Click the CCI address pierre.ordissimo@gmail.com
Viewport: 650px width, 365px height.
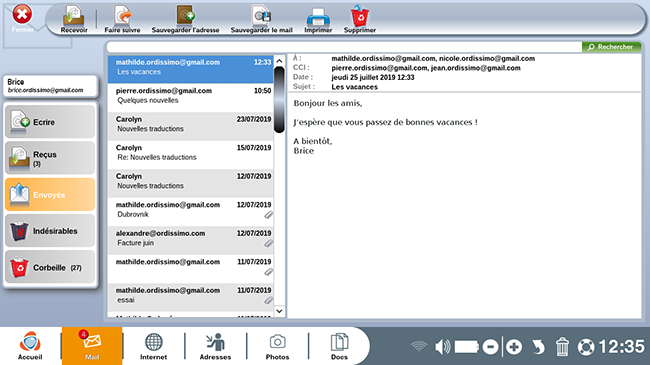pyautogui.click(x=379, y=68)
